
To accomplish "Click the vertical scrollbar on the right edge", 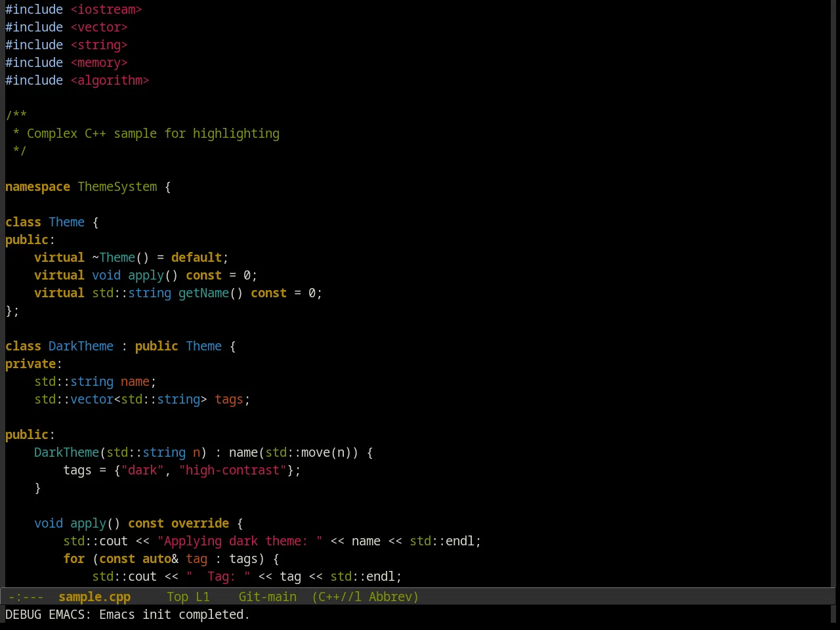I will (x=835, y=293).
